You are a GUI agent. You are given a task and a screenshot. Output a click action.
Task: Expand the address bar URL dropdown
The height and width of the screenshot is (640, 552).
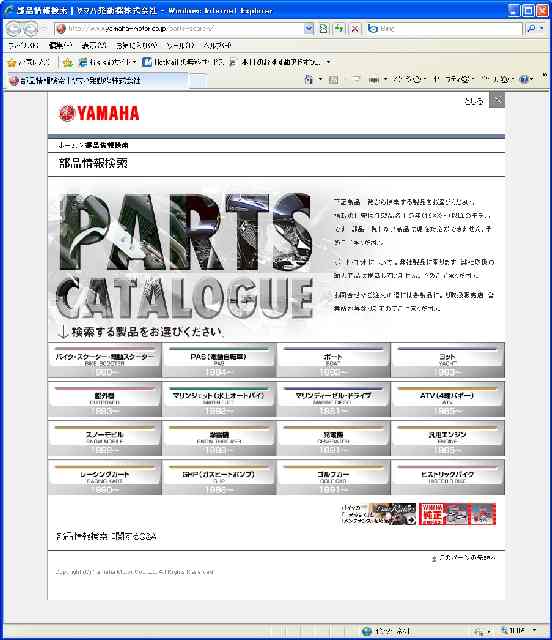click(309, 29)
